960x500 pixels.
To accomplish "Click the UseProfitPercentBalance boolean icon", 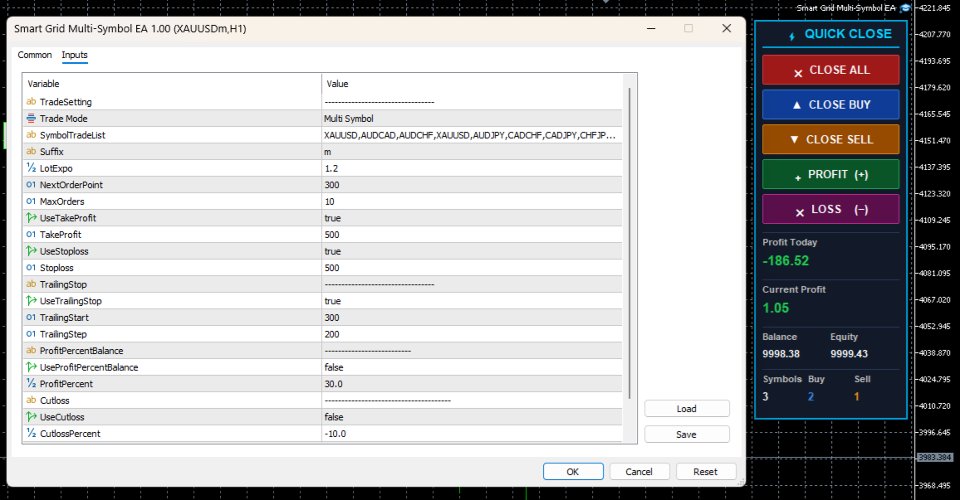I will [31, 367].
